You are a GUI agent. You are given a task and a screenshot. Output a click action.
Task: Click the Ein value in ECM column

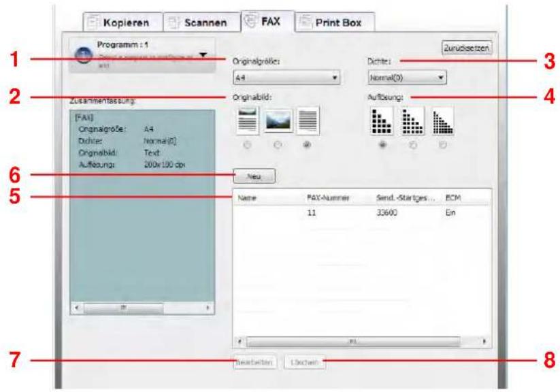[450, 212]
